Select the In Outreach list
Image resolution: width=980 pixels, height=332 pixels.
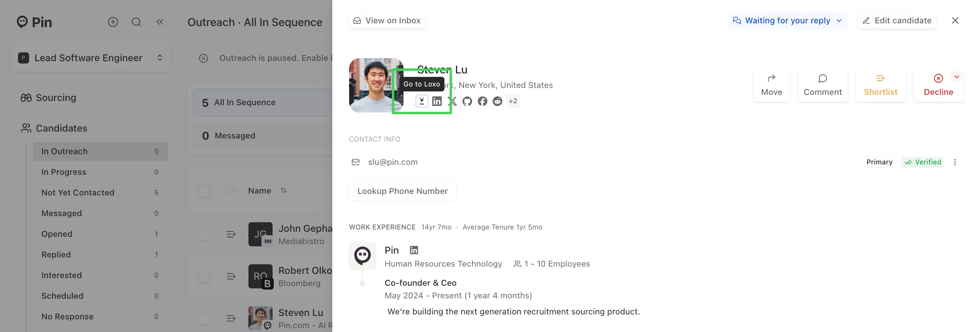click(100, 151)
